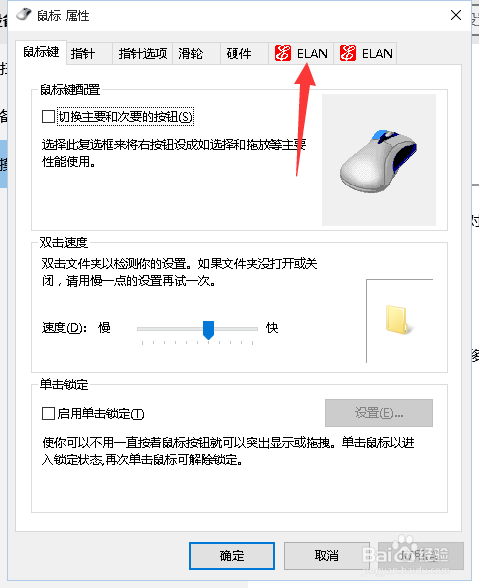Click the yellow folder test icon
This screenshot has height=588, width=479.
398,320
